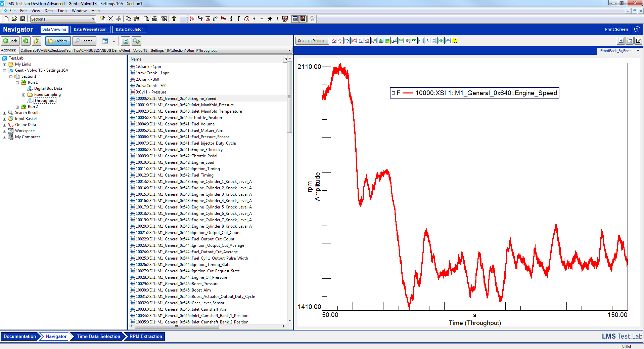Open Print Preview from the toolbar
This screenshot has width=644, height=349.
point(146,19)
